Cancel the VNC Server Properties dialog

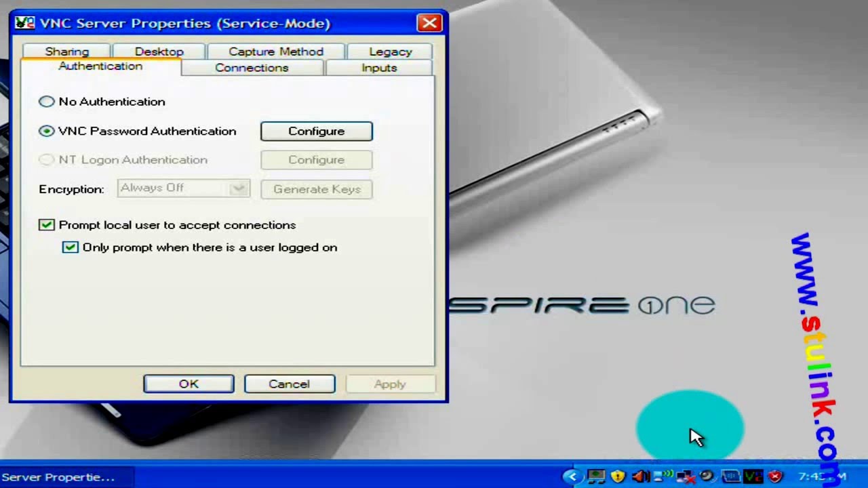tap(289, 384)
